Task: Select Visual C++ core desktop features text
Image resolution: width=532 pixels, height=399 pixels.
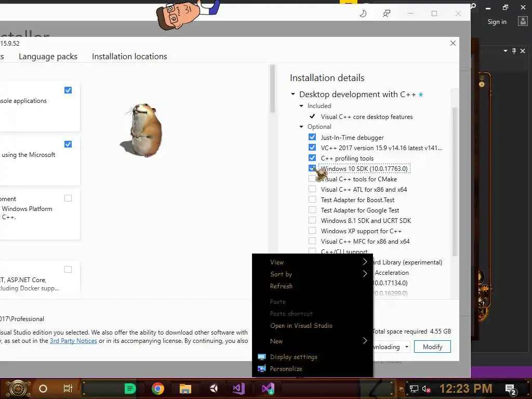Action: pyautogui.click(x=367, y=117)
